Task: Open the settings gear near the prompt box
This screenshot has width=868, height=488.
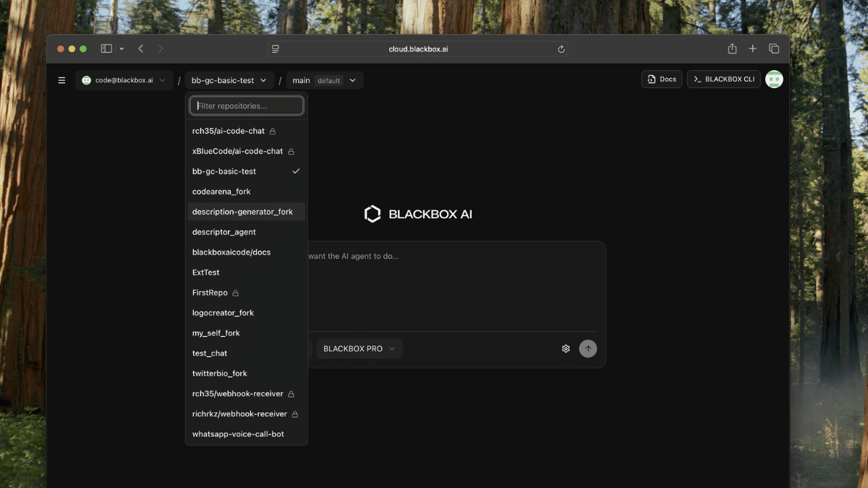Action: point(566,348)
